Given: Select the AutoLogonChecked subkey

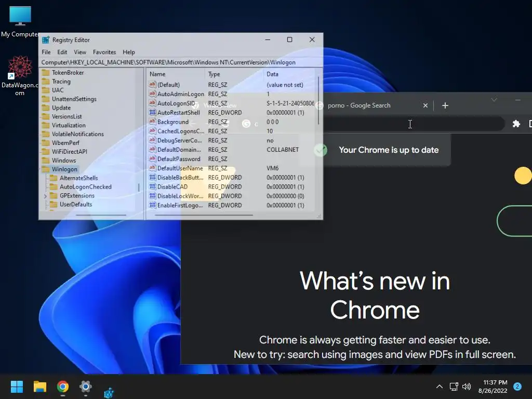Looking at the screenshot, I should tap(86, 187).
